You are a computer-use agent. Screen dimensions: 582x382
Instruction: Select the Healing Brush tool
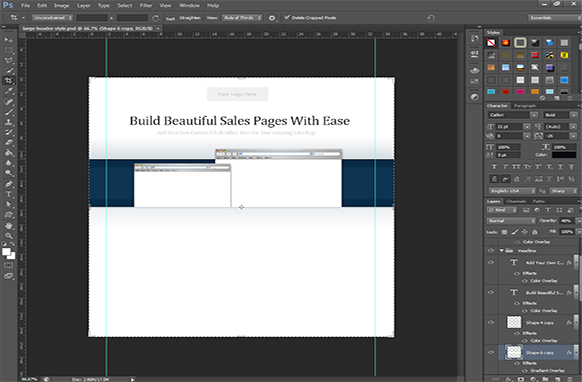click(x=9, y=102)
